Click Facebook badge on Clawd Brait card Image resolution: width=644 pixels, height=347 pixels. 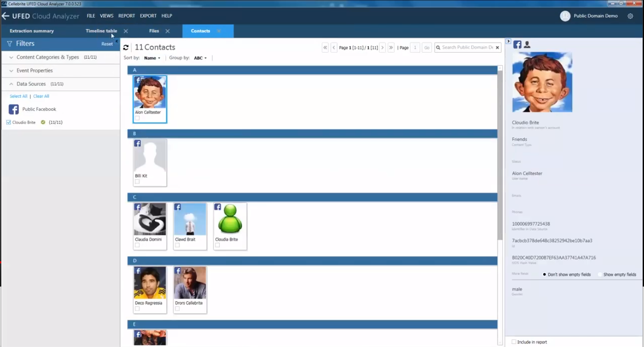178,207
